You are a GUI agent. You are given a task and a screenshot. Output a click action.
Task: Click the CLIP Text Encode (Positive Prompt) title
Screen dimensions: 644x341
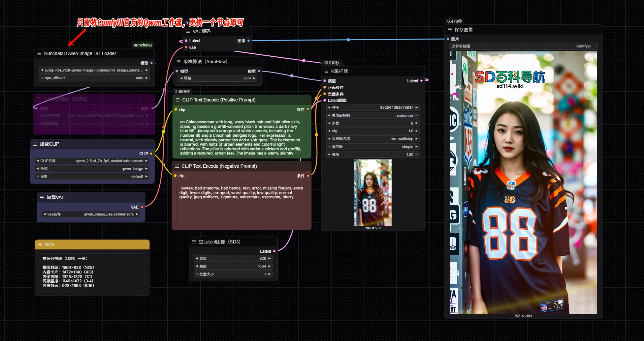pos(219,100)
